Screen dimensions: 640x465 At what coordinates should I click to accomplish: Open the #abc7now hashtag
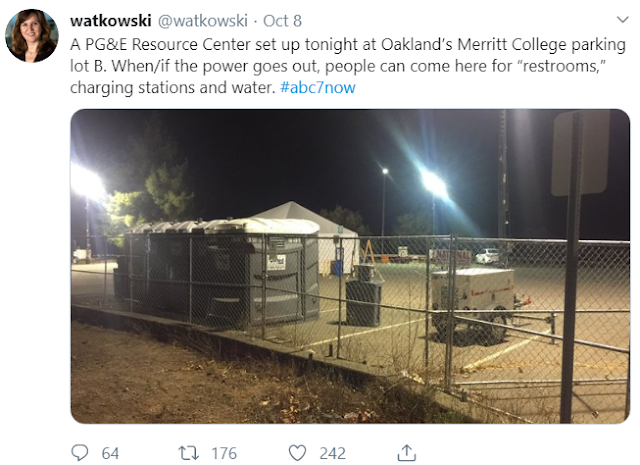[x=318, y=87]
